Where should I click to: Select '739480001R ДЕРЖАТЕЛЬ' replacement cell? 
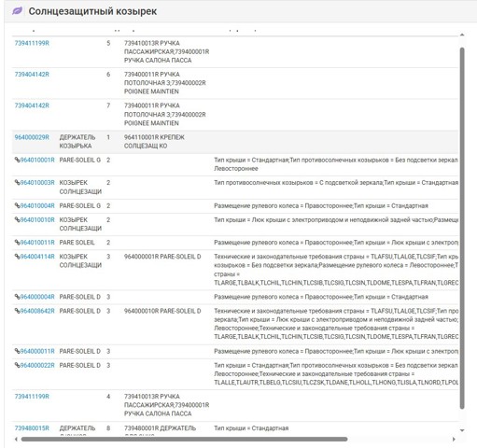click(160, 429)
